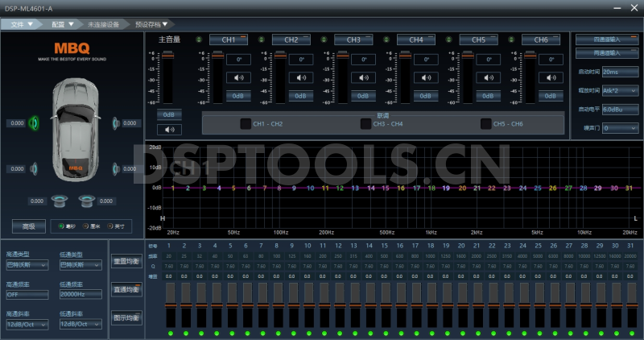This screenshot has width=644, height=340.
Task: Mute the master volume (主音量)
Action: [x=171, y=129]
